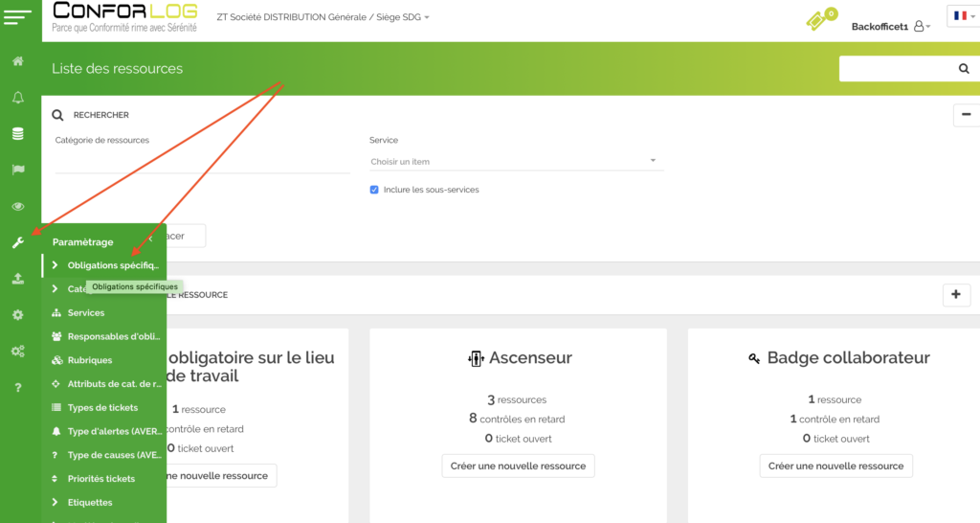
Task: Click the upload icon in sidebar
Action: 17,279
